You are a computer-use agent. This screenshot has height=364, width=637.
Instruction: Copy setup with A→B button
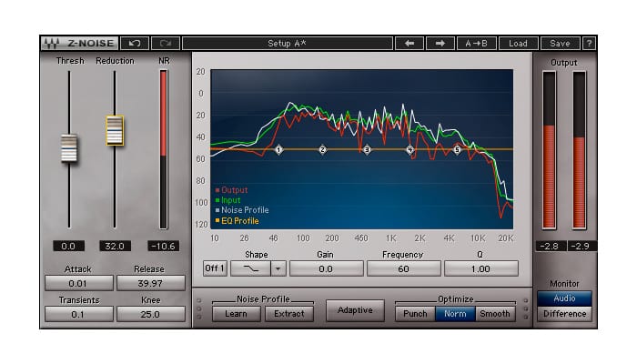click(476, 43)
